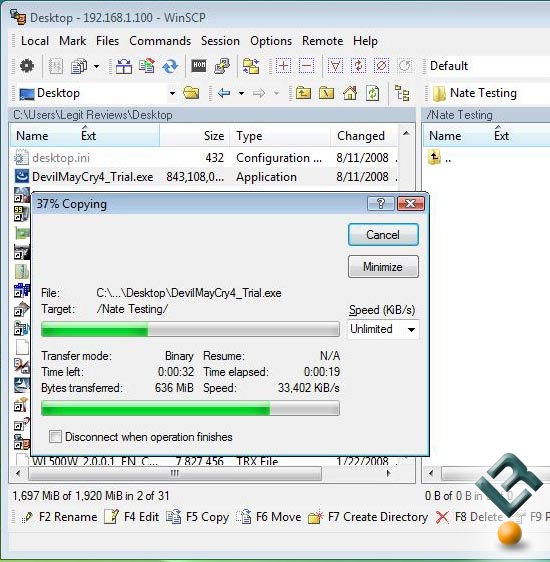This screenshot has height=562, width=550.
Task: Open Preferences gear icon in toolbar
Action: [27, 66]
